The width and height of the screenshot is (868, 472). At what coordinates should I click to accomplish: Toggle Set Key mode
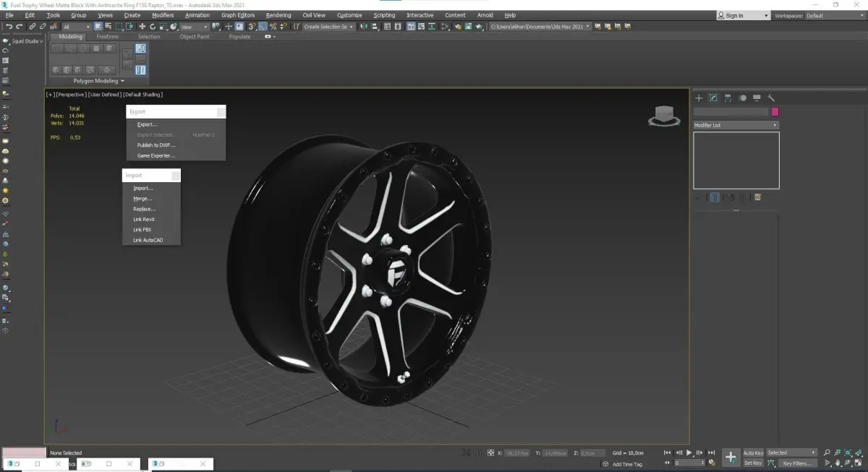(x=753, y=463)
